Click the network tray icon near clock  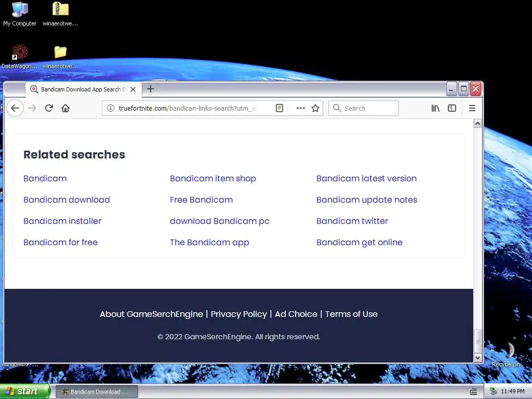tap(494, 392)
